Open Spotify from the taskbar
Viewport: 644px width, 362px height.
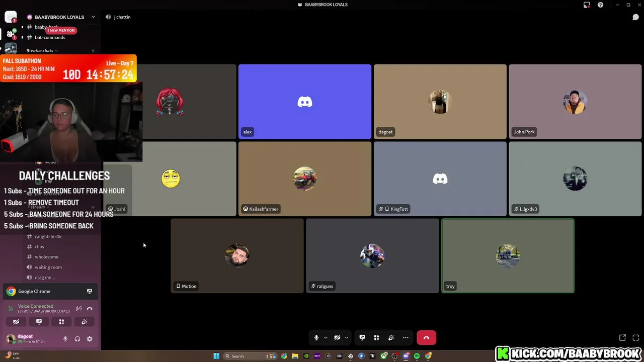pyautogui.click(x=417, y=356)
